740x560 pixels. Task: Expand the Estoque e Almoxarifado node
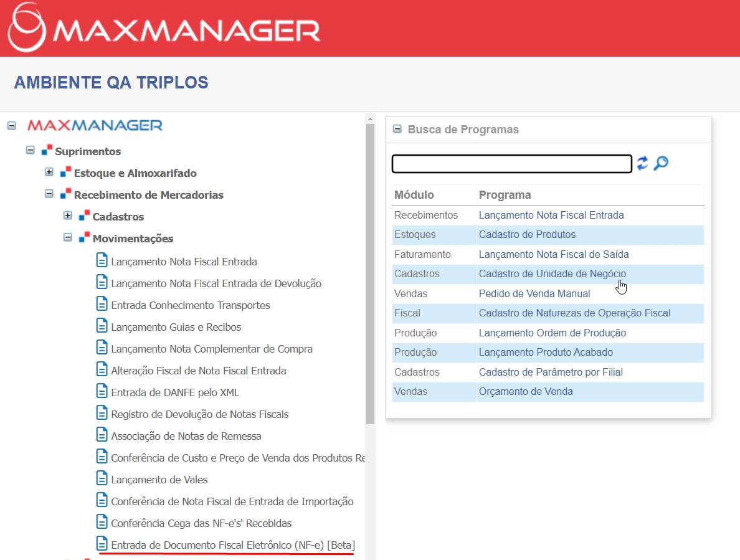49,172
